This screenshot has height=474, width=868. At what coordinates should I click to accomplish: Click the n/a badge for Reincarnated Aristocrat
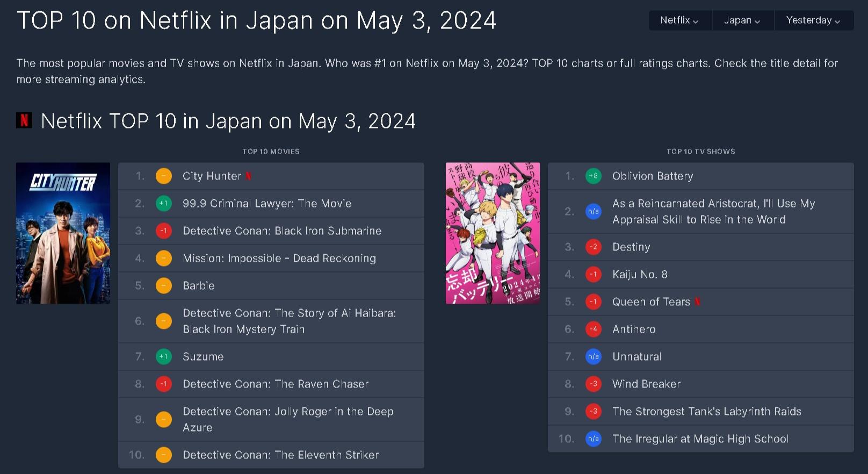click(594, 212)
